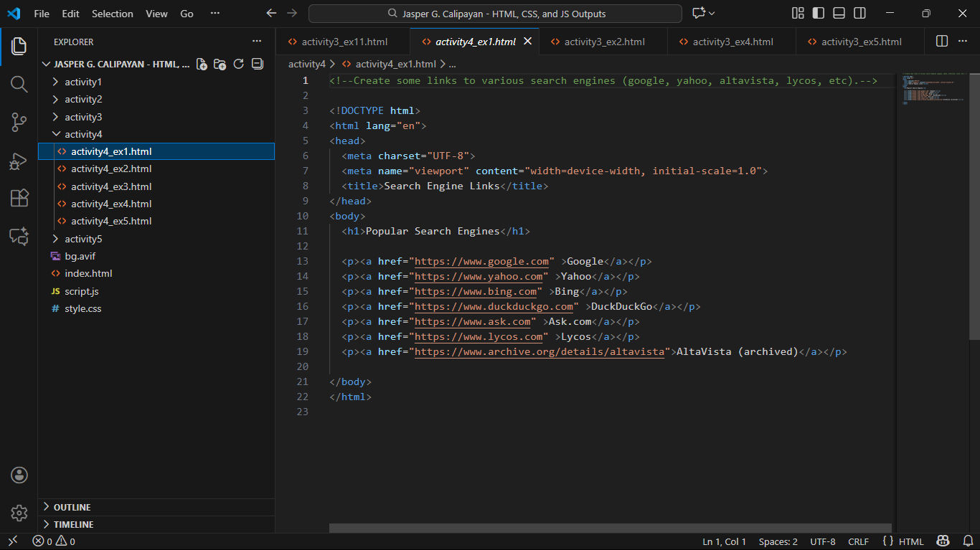980x550 pixels.
Task: Open the Run and Debug view
Action: [x=19, y=161]
